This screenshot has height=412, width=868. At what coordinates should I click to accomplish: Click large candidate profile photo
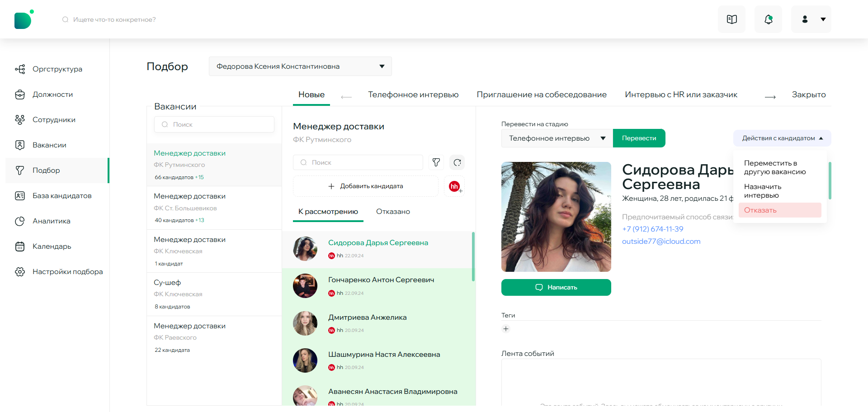tap(556, 217)
